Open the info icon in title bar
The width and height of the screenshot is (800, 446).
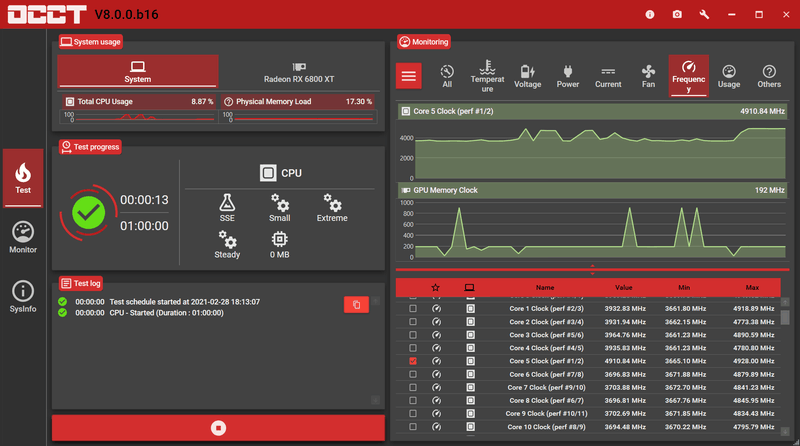click(649, 14)
